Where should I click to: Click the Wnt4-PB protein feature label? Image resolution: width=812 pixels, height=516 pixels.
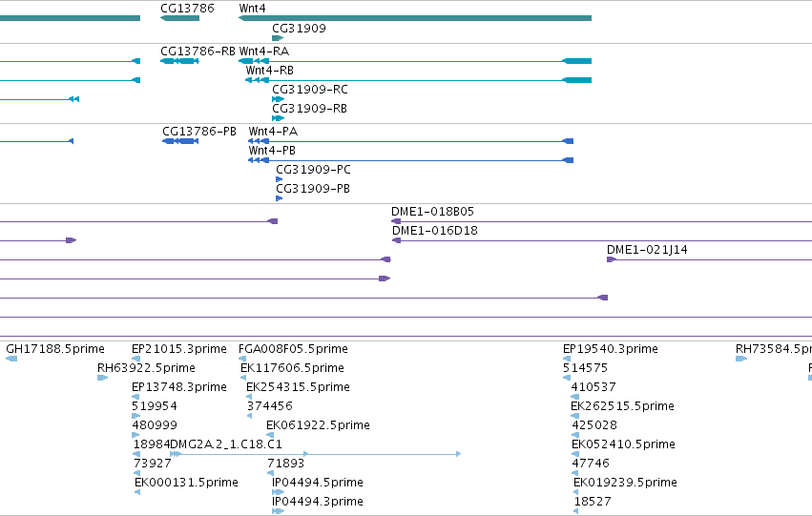(272, 151)
